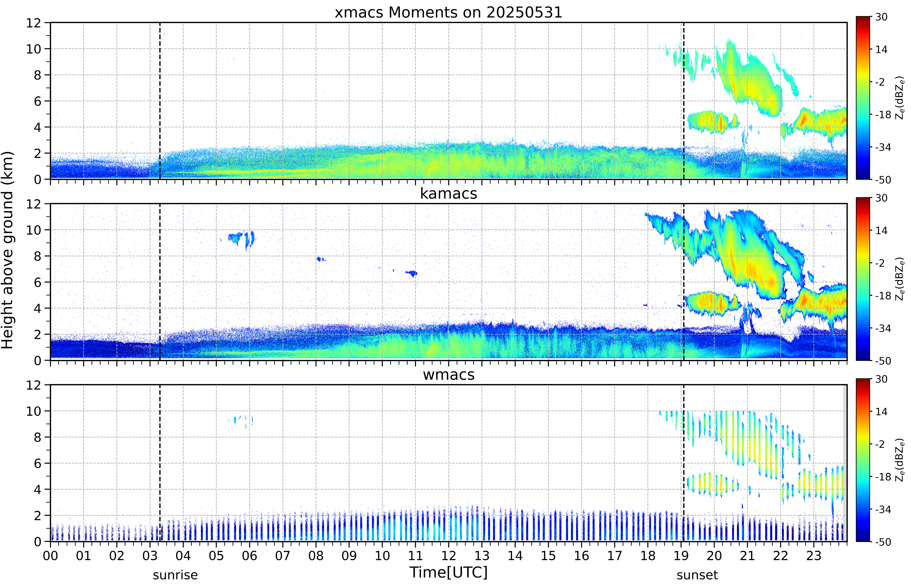
Task: Click the 'sunset' label below the axis
Action: pyautogui.click(x=697, y=575)
